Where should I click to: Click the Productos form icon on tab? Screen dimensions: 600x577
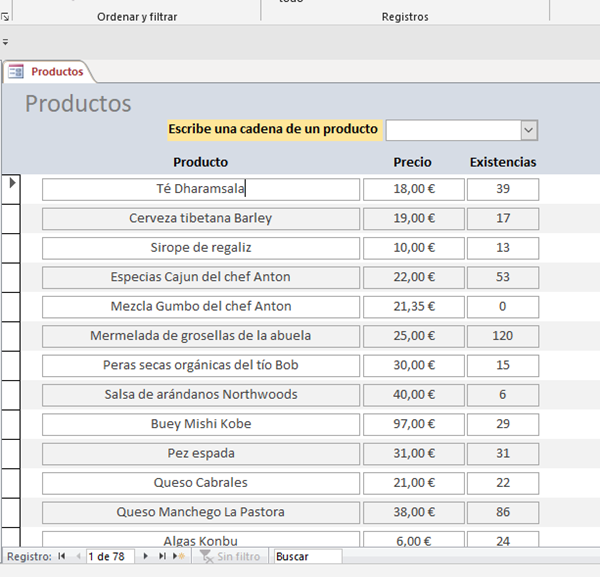(x=17, y=72)
